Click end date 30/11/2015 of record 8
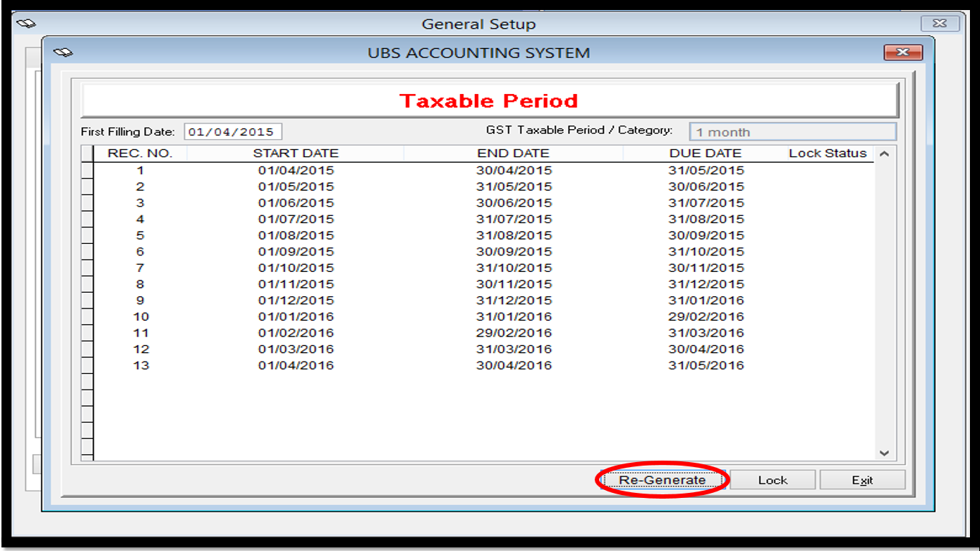 (514, 284)
